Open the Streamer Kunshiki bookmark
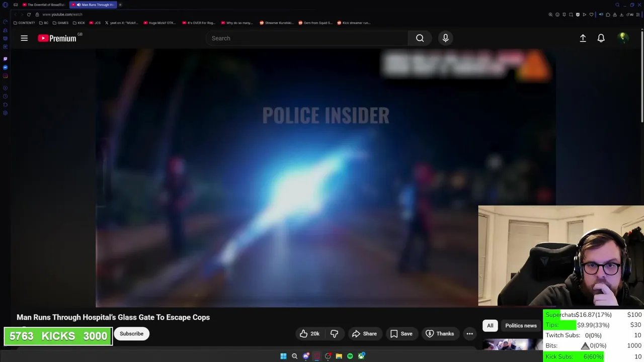This screenshot has width=644, height=362. (x=276, y=23)
